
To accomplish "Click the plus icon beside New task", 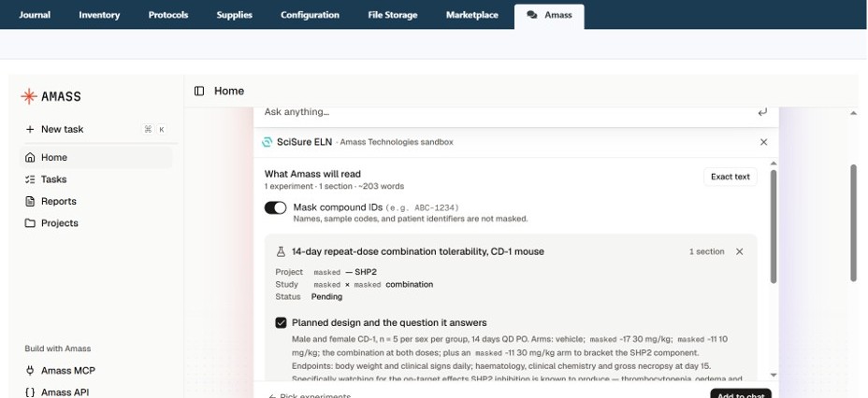I will point(30,129).
